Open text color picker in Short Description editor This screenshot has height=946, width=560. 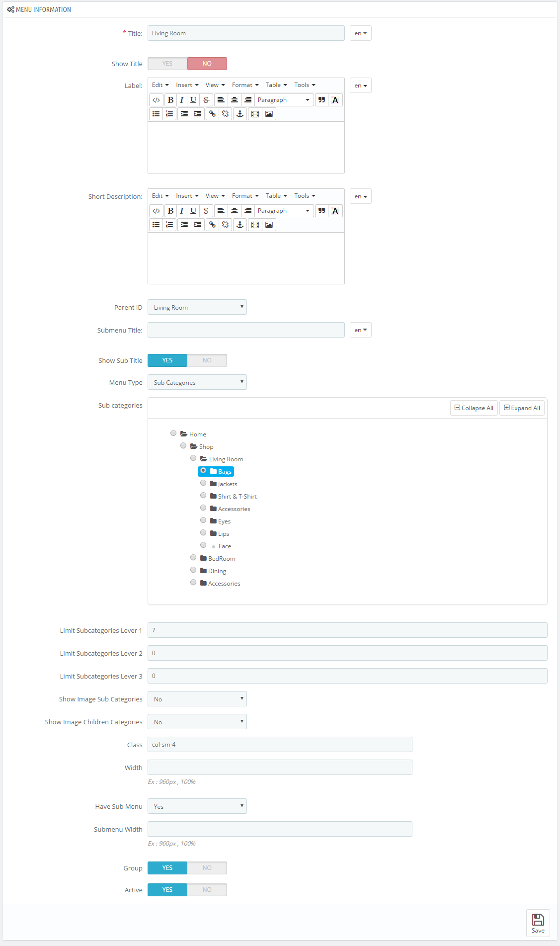[x=335, y=211]
